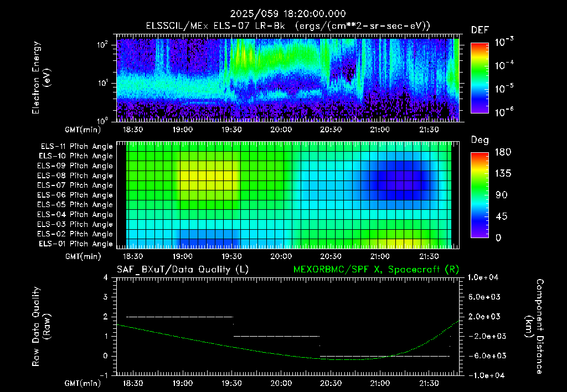Click the data quality line at level 2
567x392 pixels.
(x=179, y=317)
